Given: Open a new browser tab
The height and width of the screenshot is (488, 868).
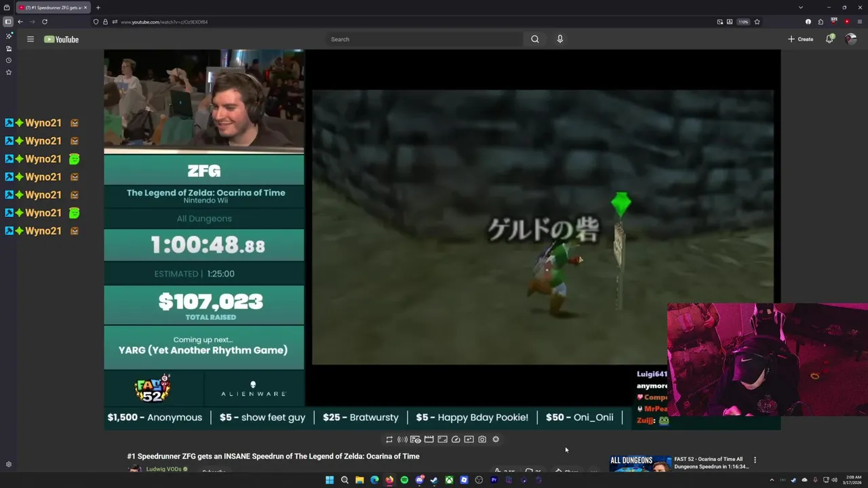Looking at the screenshot, I should coord(98,7).
